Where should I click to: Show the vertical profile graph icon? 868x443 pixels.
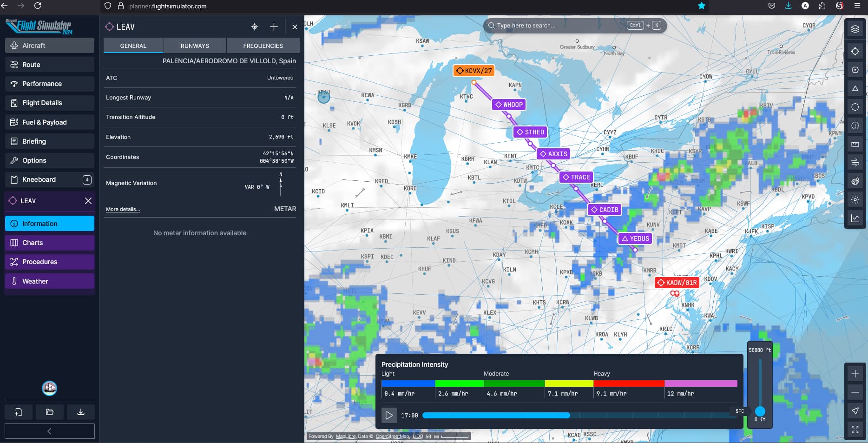[x=855, y=218]
